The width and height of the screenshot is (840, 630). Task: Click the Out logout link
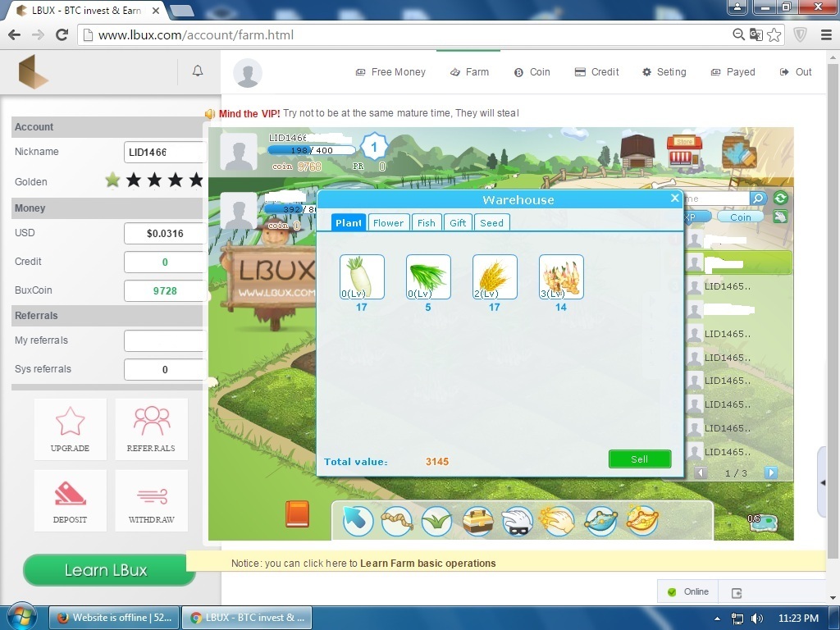click(796, 72)
